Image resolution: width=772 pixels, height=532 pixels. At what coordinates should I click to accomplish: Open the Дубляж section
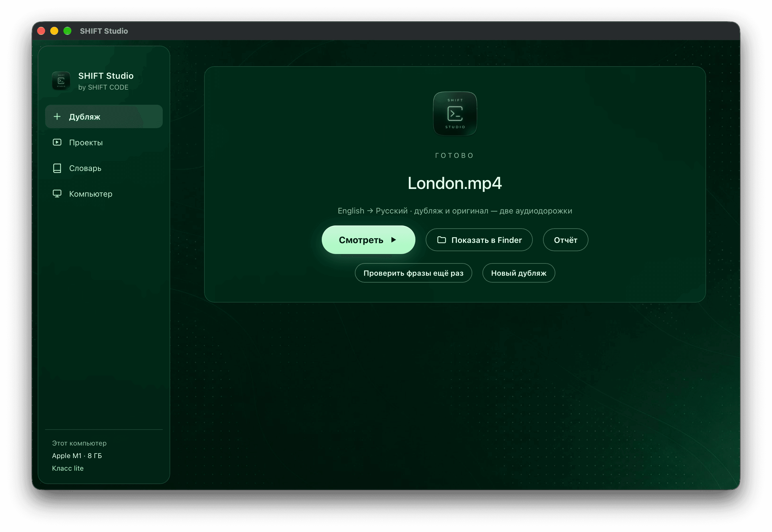(x=104, y=117)
